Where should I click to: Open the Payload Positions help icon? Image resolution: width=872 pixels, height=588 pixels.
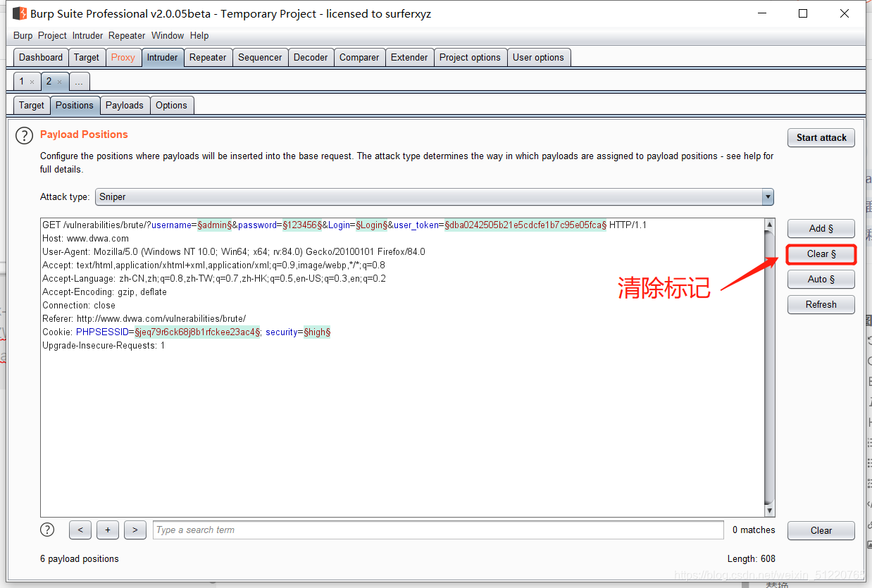pos(25,135)
